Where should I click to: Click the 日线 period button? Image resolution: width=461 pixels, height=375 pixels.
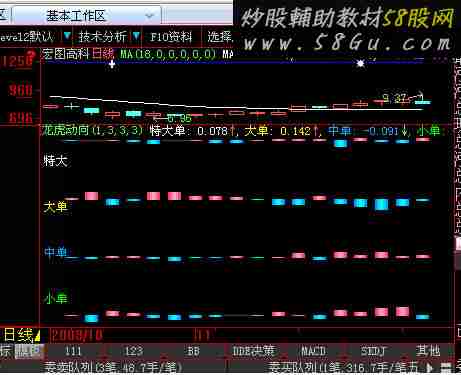coord(18,335)
